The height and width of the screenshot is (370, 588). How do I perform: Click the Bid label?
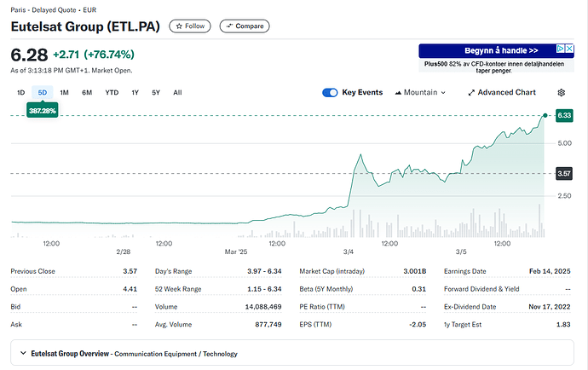click(x=15, y=307)
